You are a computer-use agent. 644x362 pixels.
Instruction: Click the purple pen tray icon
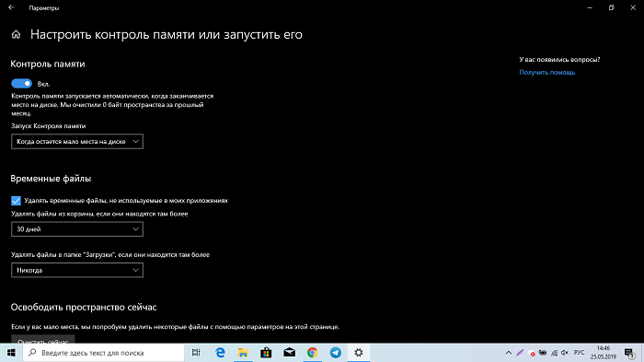[520, 353]
